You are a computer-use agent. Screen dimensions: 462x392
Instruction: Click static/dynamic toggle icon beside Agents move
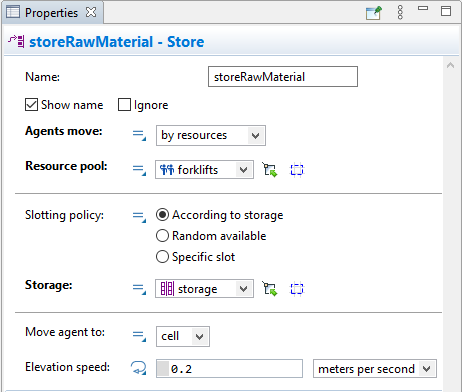[x=139, y=135]
